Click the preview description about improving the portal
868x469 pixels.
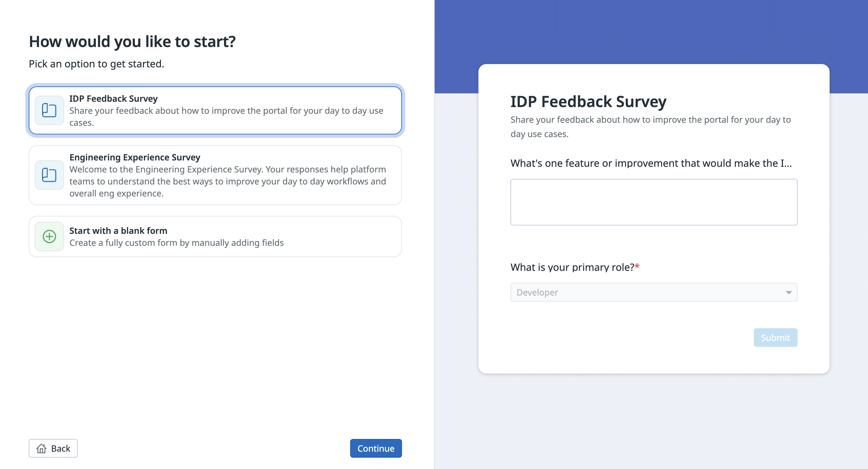pyautogui.click(x=650, y=127)
